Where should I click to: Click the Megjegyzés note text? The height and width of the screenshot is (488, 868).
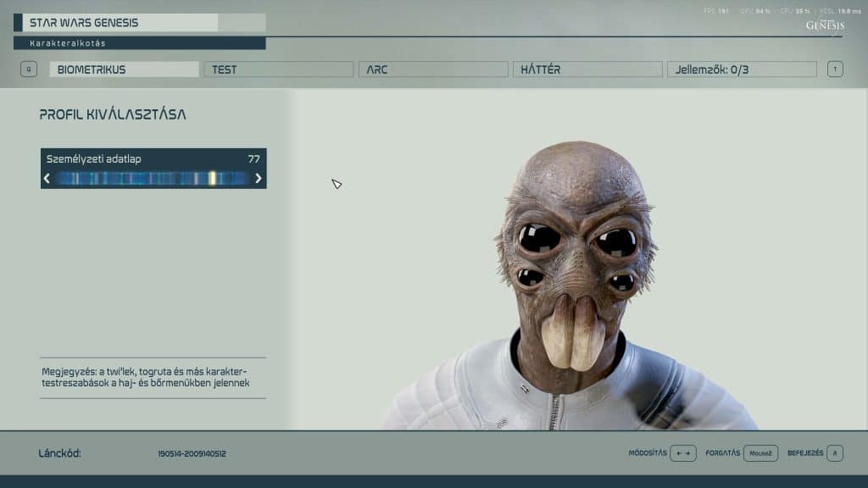click(146, 377)
